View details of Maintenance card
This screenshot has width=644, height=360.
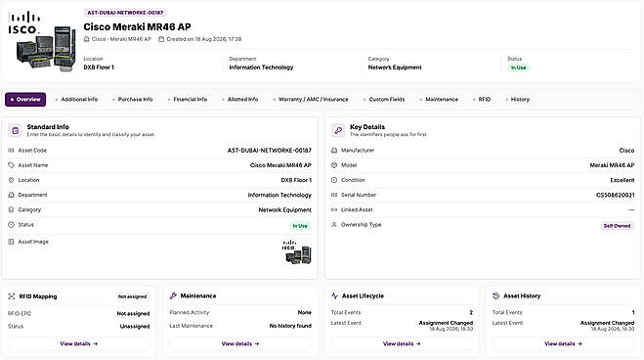[240, 343]
